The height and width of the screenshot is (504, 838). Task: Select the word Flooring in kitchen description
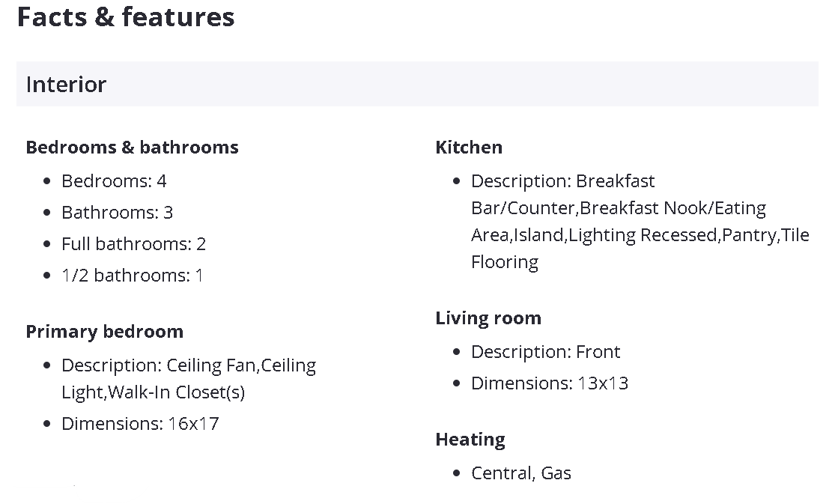505,262
